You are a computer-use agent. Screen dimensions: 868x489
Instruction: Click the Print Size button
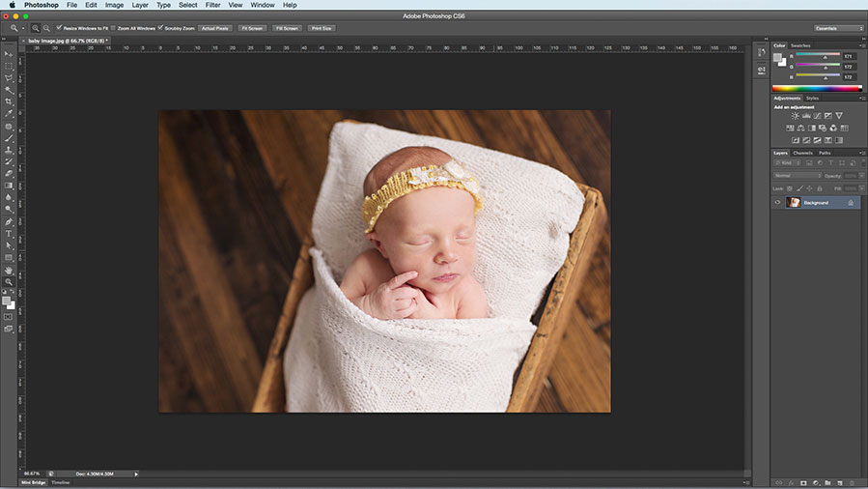[x=322, y=28]
